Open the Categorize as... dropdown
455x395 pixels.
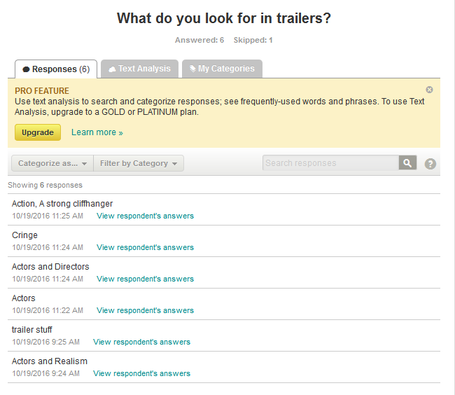point(52,163)
